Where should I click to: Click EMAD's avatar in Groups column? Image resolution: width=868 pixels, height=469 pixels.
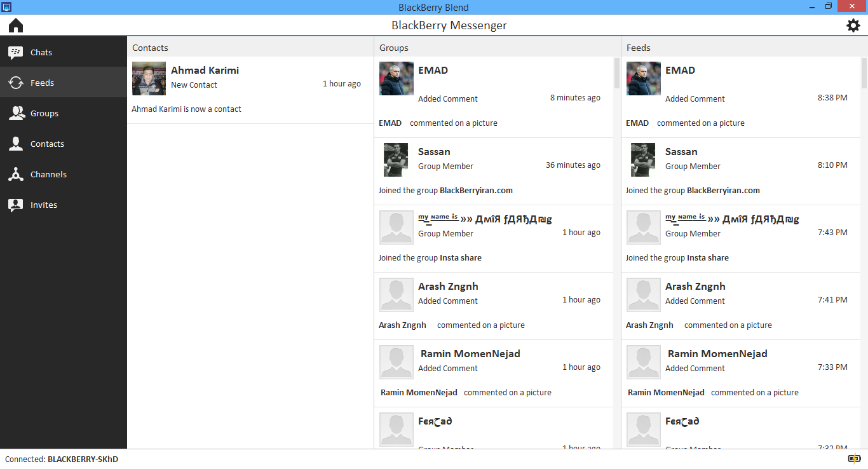pos(397,78)
